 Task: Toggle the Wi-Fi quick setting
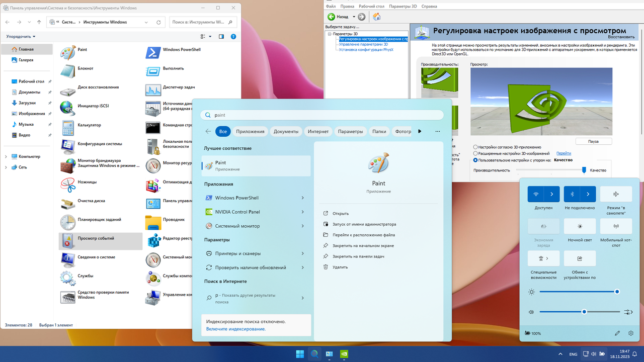(x=535, y=194)
